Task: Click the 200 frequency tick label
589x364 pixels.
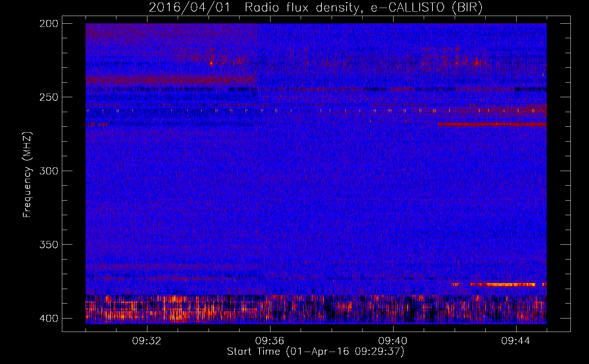Action: tap(48, 24)
